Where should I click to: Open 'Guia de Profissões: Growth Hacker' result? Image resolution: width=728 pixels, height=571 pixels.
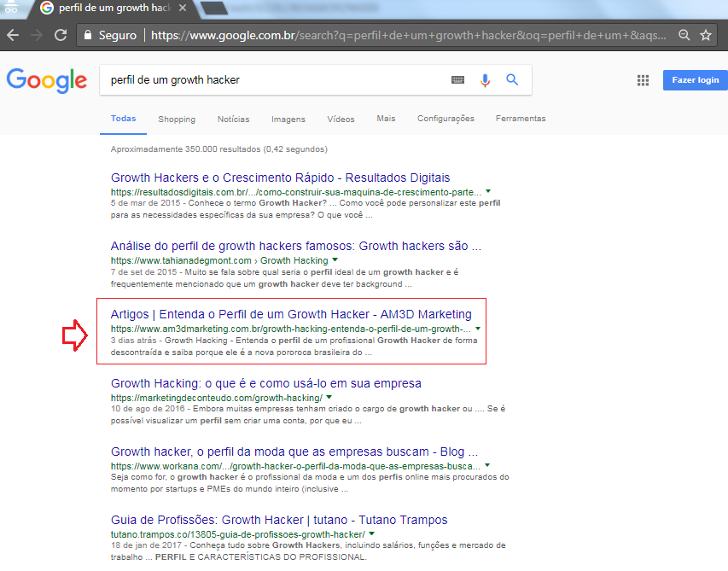[279, 520]
